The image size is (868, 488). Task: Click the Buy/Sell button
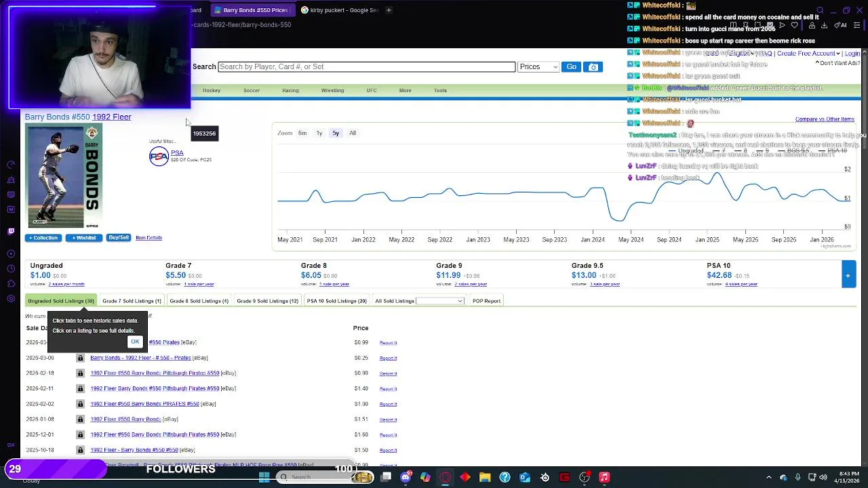pyautogui.click(x=119, y=238)
